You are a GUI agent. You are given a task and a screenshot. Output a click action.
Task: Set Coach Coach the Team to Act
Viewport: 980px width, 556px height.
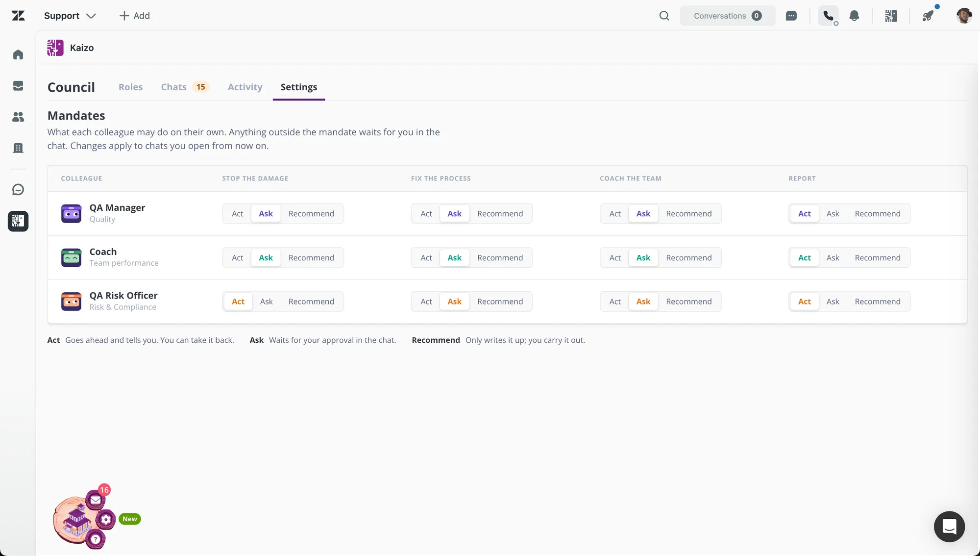tap(615, 258)
